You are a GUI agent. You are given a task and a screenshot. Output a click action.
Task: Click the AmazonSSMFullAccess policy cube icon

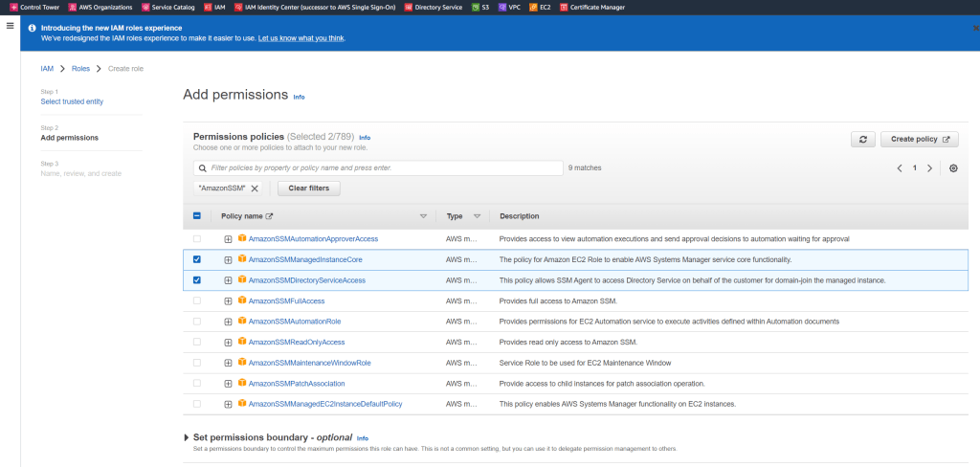tap(242, 300)
